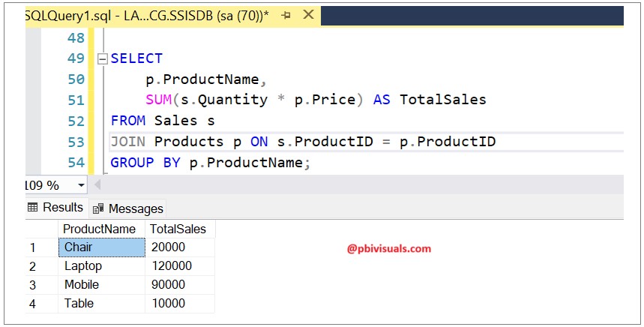Viewport: 644px width, 327px height.
Task: Pin the SQLQuery1.sql tab
Action: [x=286, y=16]
